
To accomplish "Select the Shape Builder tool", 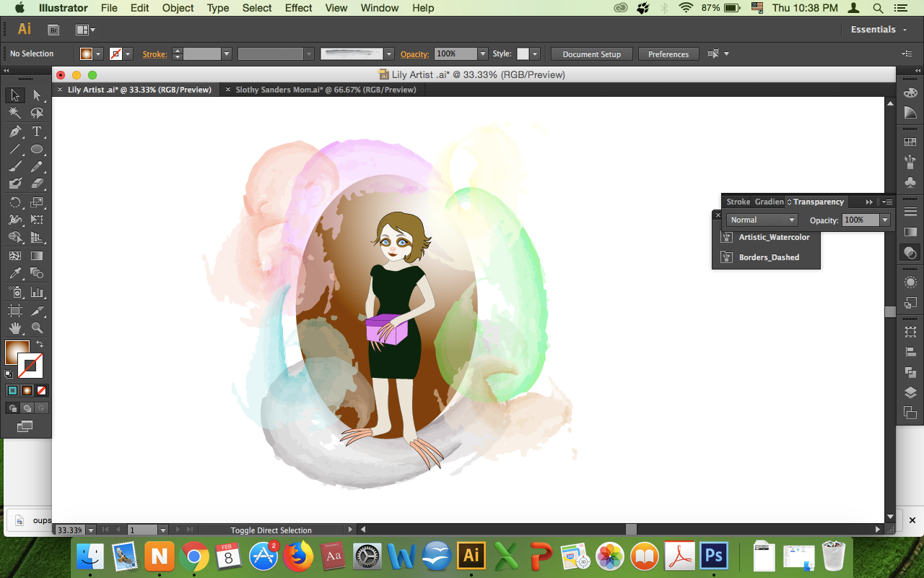I will [14, 237].
